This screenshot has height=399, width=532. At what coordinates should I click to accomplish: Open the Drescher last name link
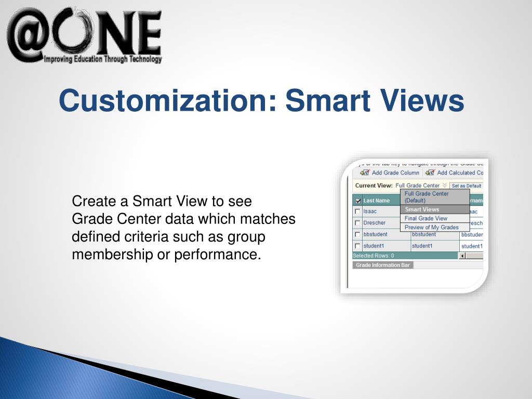point(374,223)
